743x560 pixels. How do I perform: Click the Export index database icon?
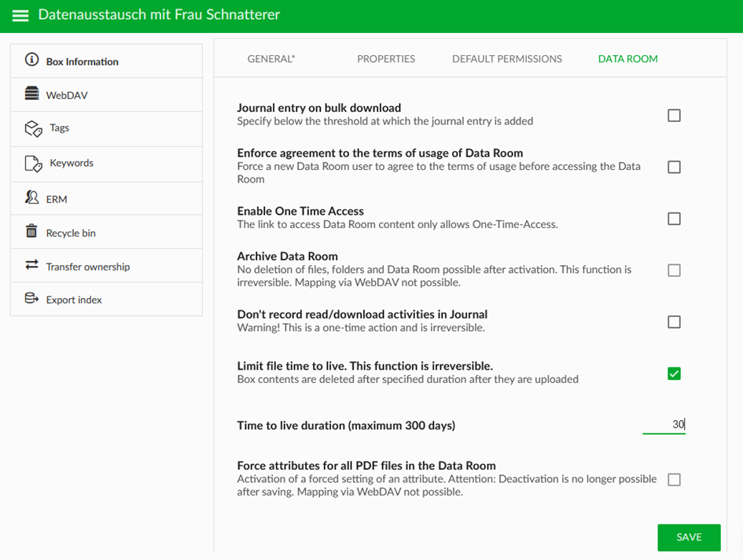[31, 298]
